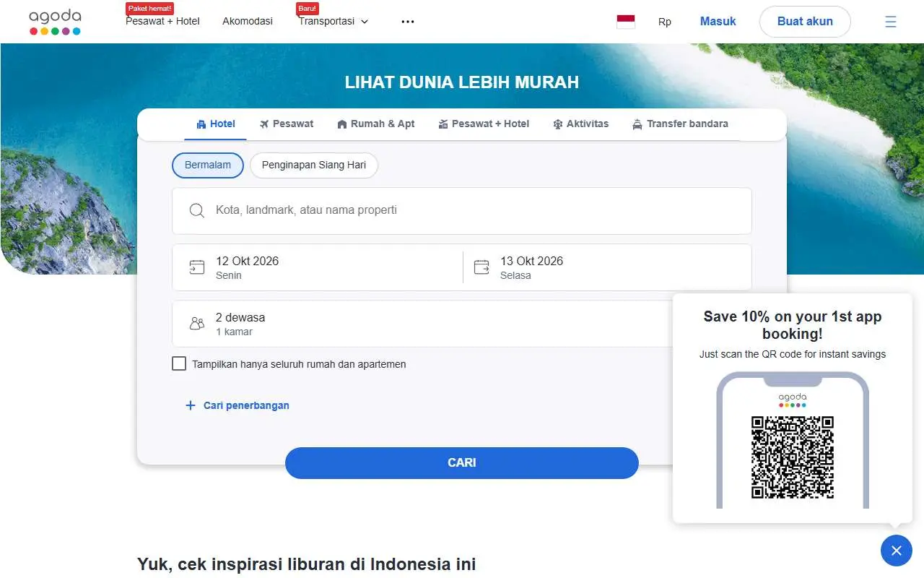Click the small Agoda logo above QR code
The image size is (924, 578).
click(x=793, y=401)
